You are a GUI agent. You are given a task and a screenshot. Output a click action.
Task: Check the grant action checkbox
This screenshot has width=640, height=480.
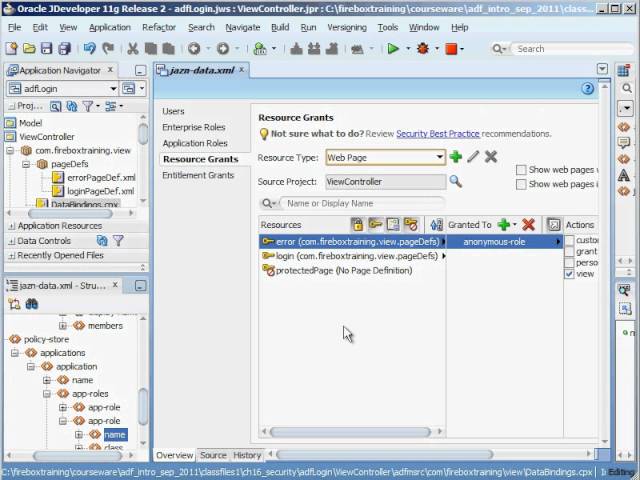(569, 251)
